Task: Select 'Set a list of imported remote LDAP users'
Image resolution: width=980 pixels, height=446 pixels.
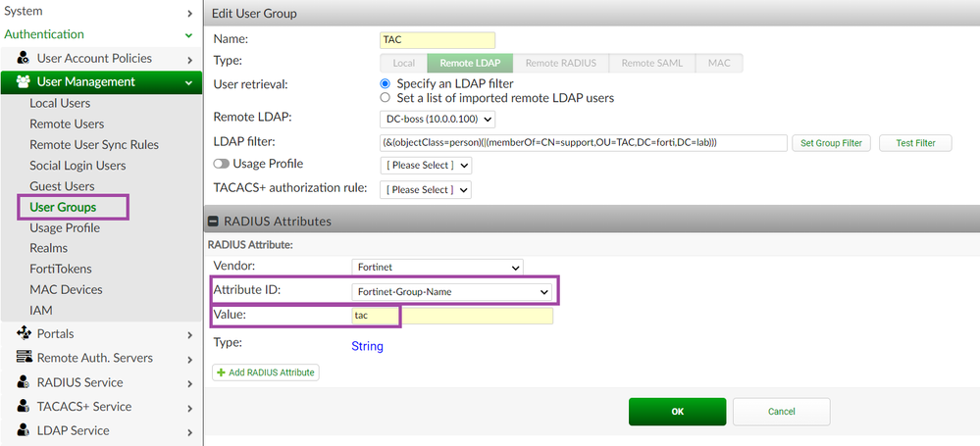Action: 386,98
